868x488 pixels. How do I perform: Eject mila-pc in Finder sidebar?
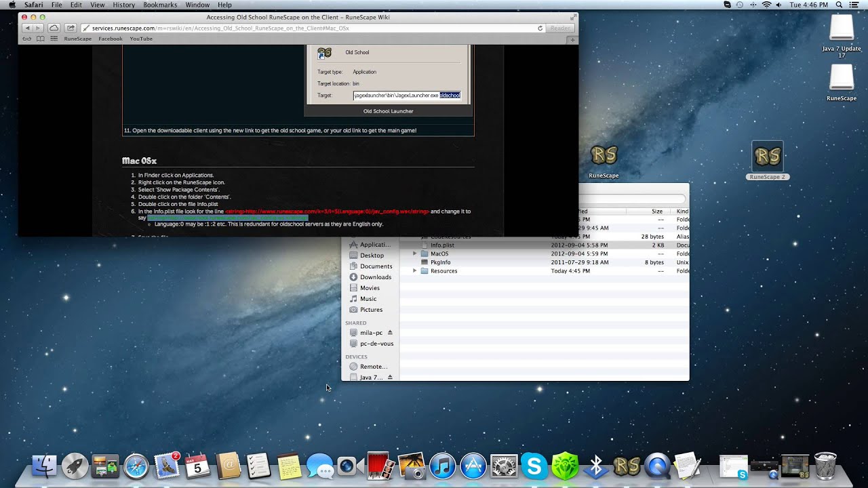click(x=390, y=333)
